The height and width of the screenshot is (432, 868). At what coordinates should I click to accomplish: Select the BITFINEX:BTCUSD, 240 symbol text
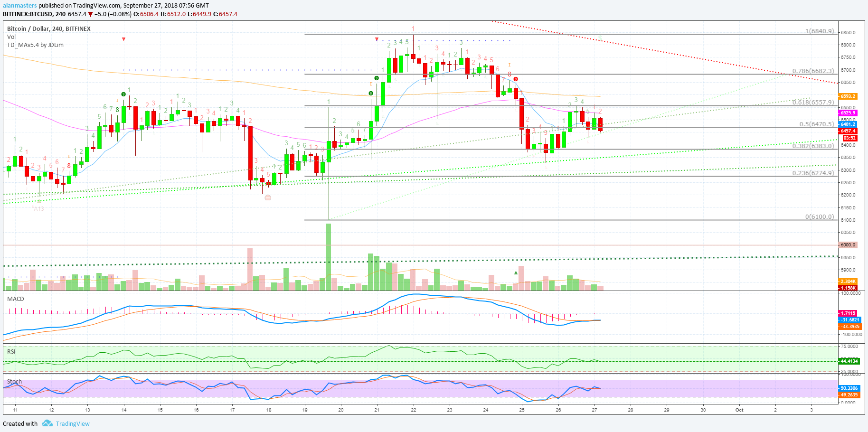click(34, 14)
